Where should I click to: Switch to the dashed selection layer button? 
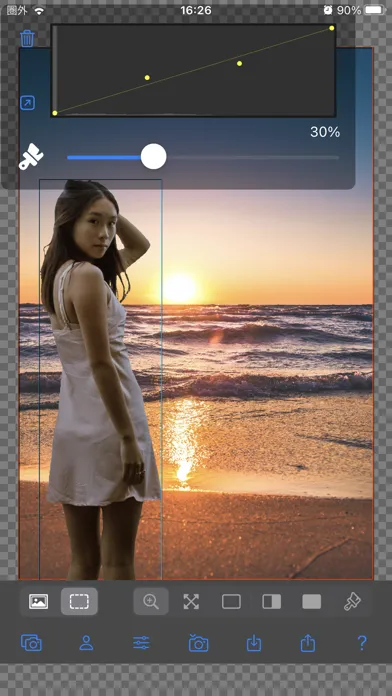(x=79, y=601)
